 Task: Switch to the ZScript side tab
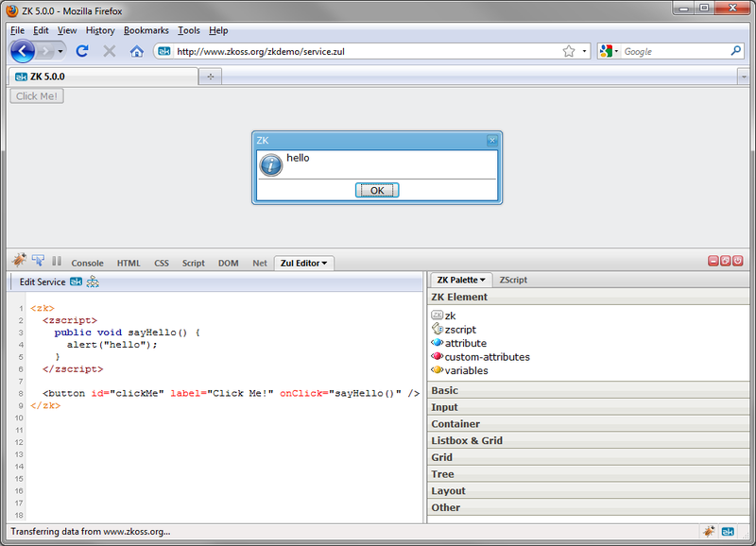(x=513, y=280)
